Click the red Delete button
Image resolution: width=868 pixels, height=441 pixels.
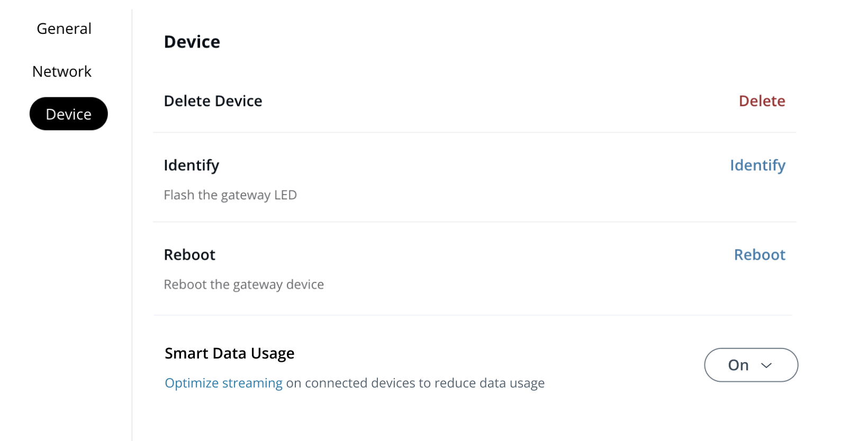tap(762, 101)
